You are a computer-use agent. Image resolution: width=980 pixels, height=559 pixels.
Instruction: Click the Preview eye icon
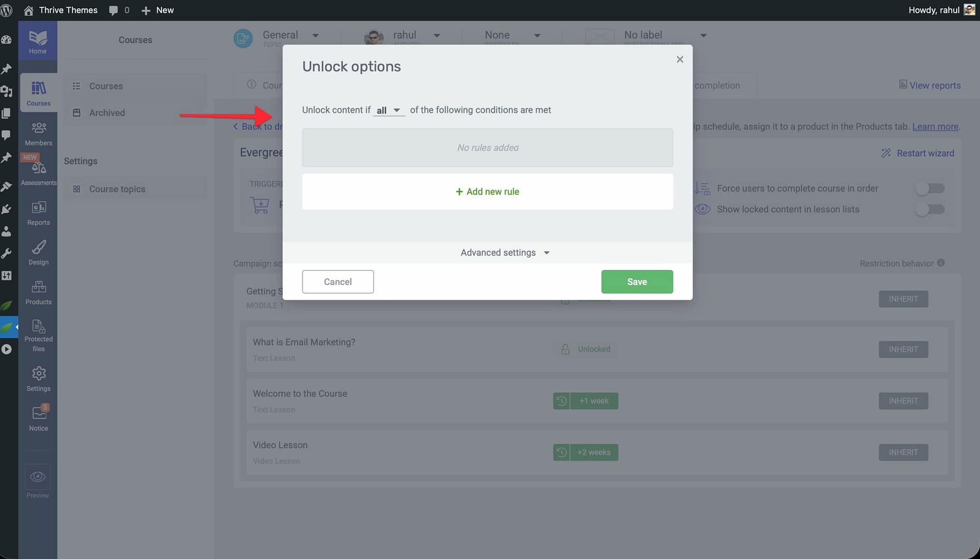pyautogui.click(x=38, y=477)
